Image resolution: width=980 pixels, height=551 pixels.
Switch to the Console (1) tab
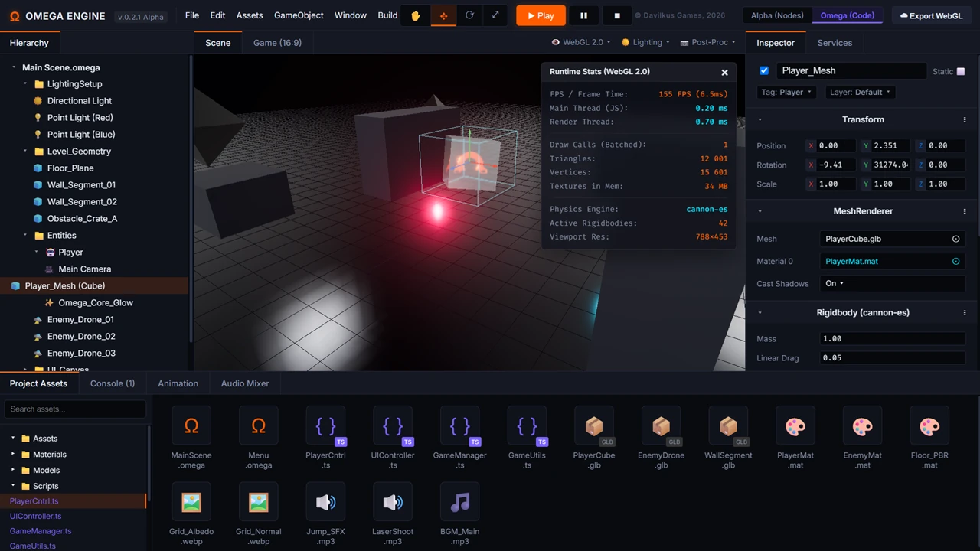click(x=113, y=383)
